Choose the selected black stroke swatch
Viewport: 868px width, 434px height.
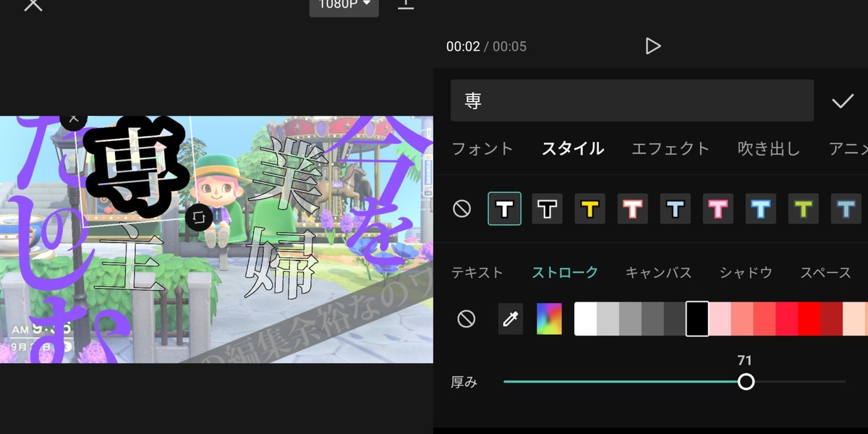697,319
